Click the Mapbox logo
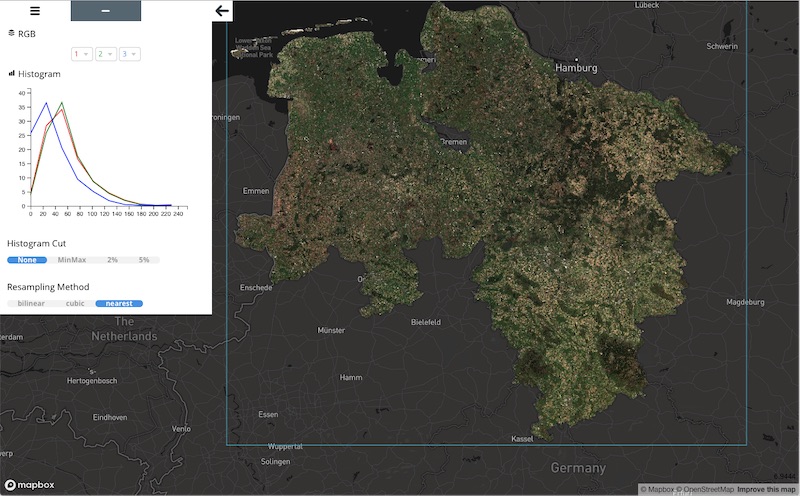The width and height of the screenshot is (800, 496). [x=29, y=484]
